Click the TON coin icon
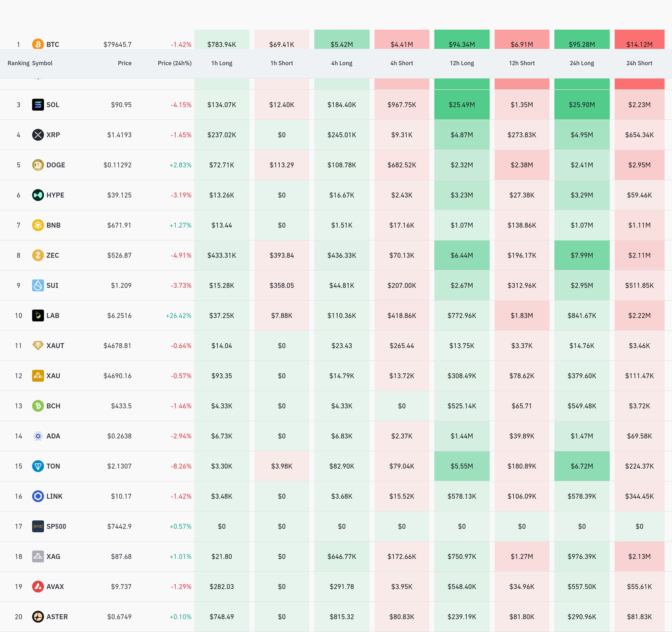Screen dimensions: 672x632 coord(38,466)
